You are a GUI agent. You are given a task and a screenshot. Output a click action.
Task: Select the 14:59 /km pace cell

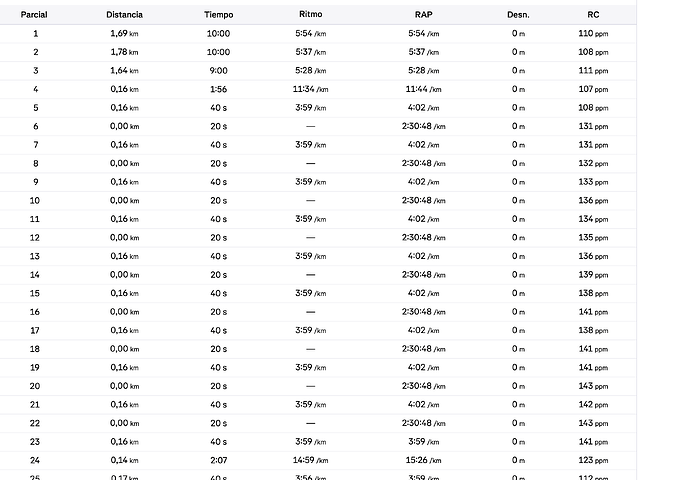coord(311,460)
